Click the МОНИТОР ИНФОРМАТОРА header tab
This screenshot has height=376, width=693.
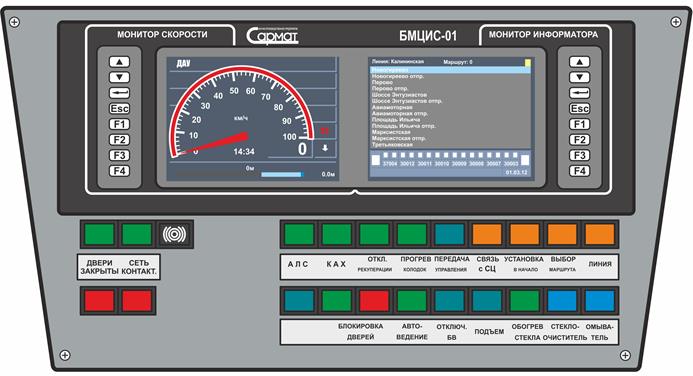[543, 34]
